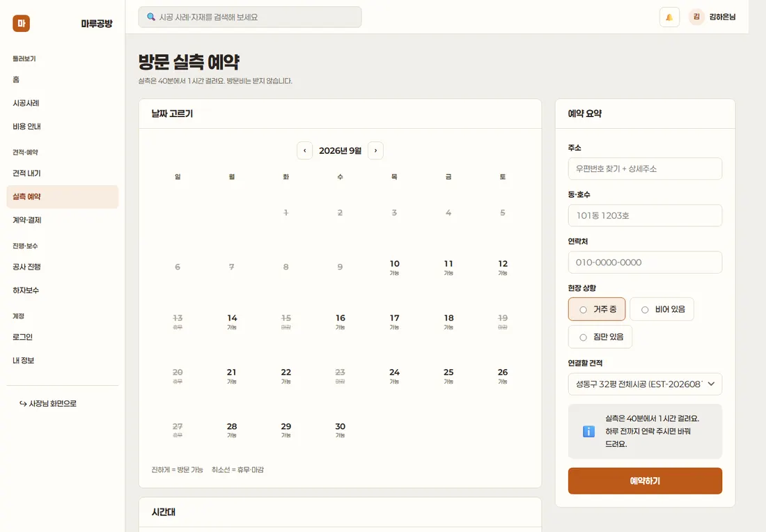
Task: Click the 동·호수 input field
Action: click(645, 215)
